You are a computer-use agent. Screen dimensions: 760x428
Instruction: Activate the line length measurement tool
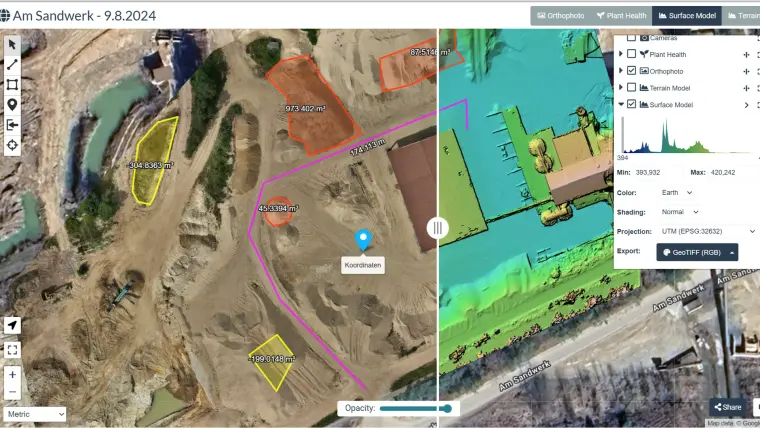tap(12, 64)
